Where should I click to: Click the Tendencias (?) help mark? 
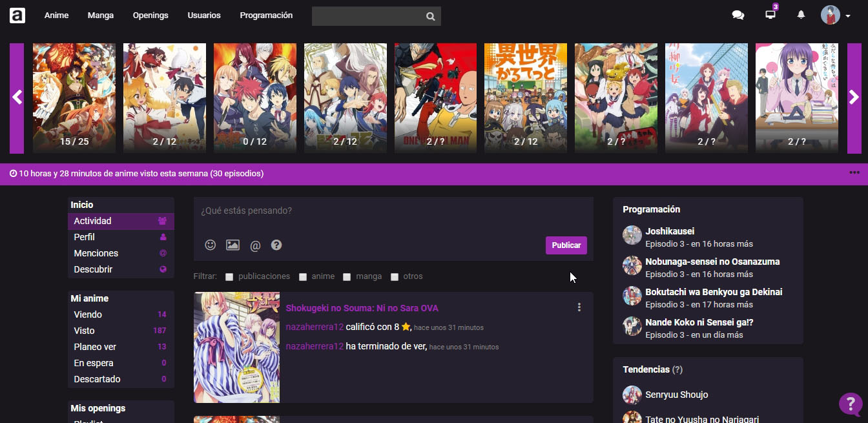(x=677, y=369)
